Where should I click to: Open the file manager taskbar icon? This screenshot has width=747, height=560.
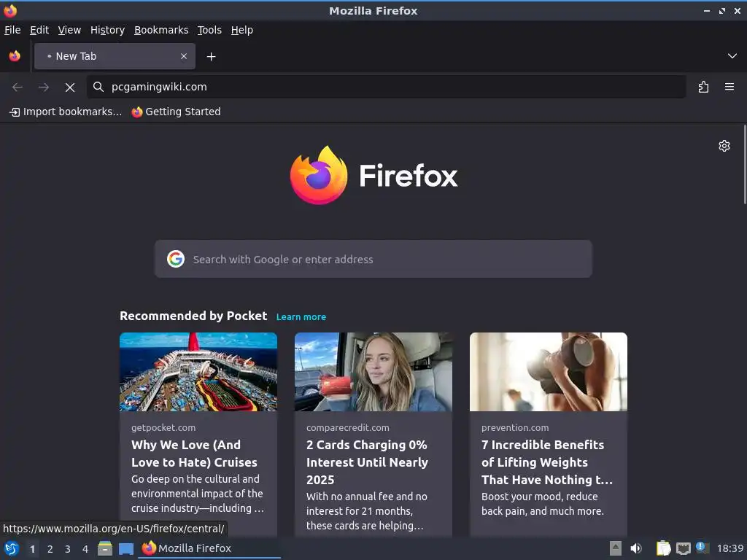tap(105, 548)
